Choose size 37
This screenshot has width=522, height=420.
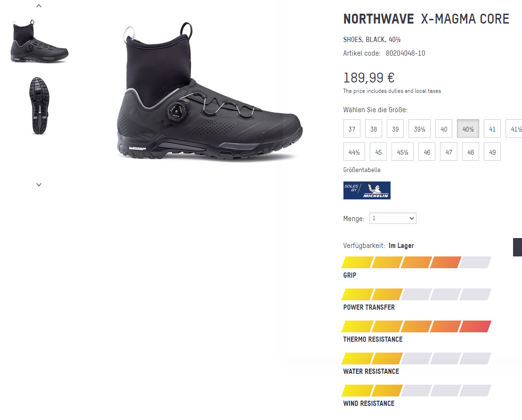[352, 129]
